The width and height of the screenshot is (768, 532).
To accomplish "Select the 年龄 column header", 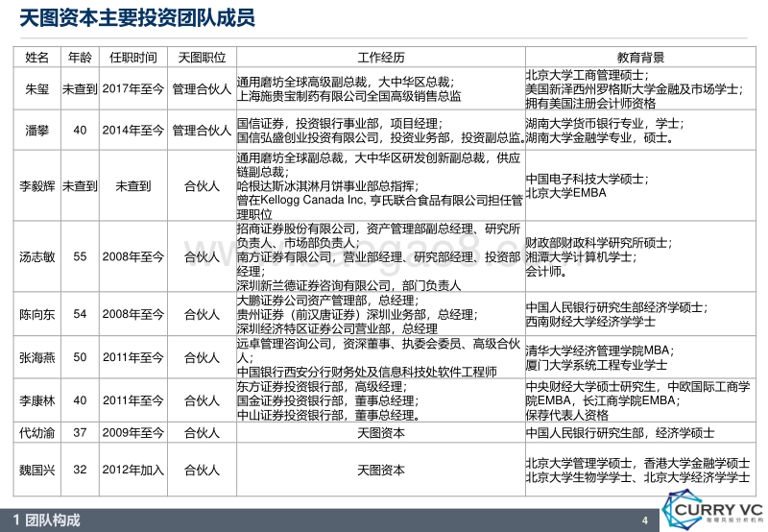I will [x=80, y=58].
